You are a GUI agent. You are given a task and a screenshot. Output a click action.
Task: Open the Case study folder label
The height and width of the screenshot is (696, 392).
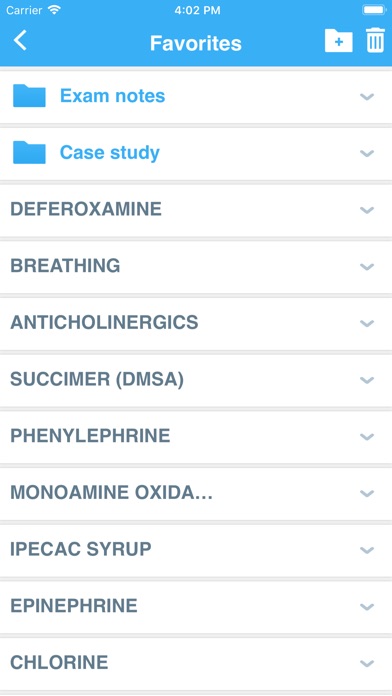point(110,153)
